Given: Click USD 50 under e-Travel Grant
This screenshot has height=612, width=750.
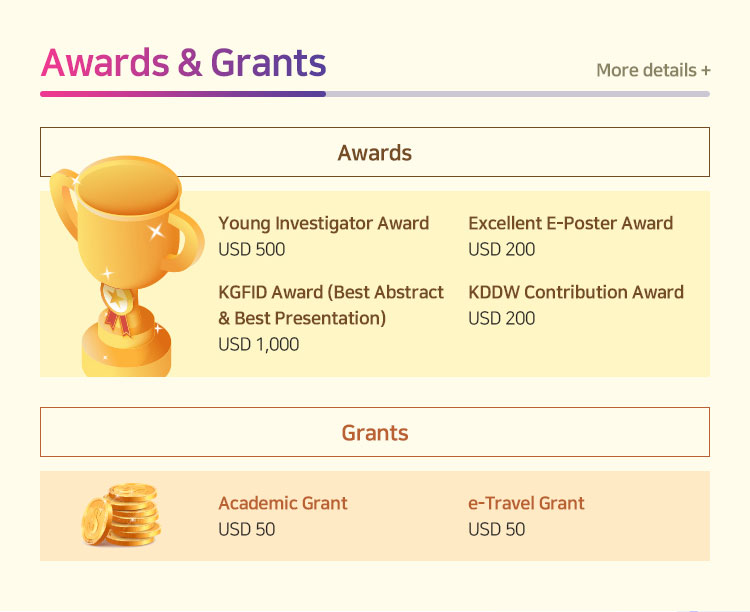Looking at the screenshot, I should point(496,529).
